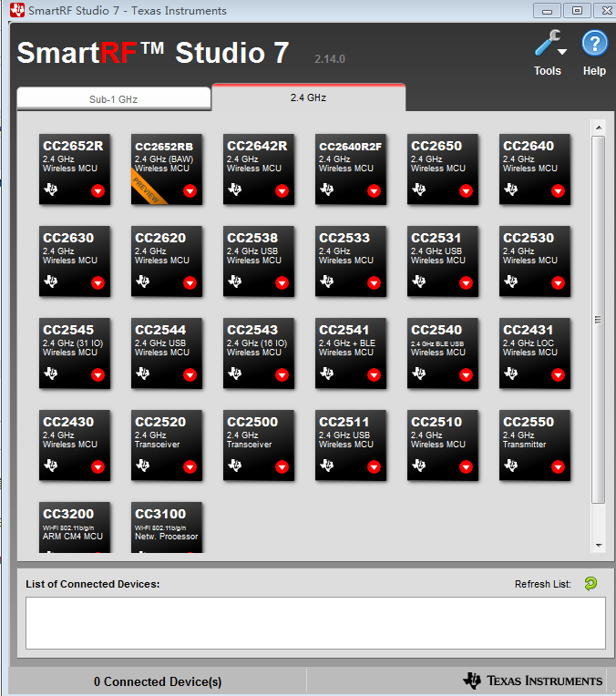Screen dimensions: 616x696
Task: Select the CC2538 USB device tile
Action: point(259,261)
